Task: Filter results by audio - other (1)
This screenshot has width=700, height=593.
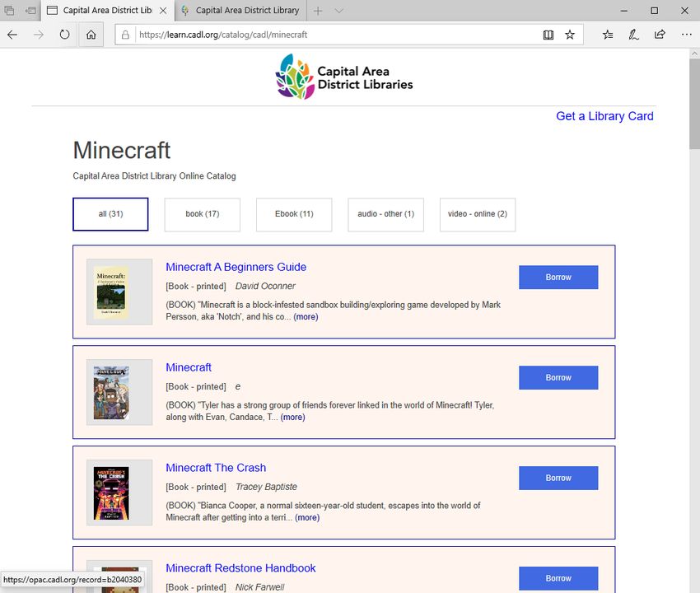Action: (385, 214)
